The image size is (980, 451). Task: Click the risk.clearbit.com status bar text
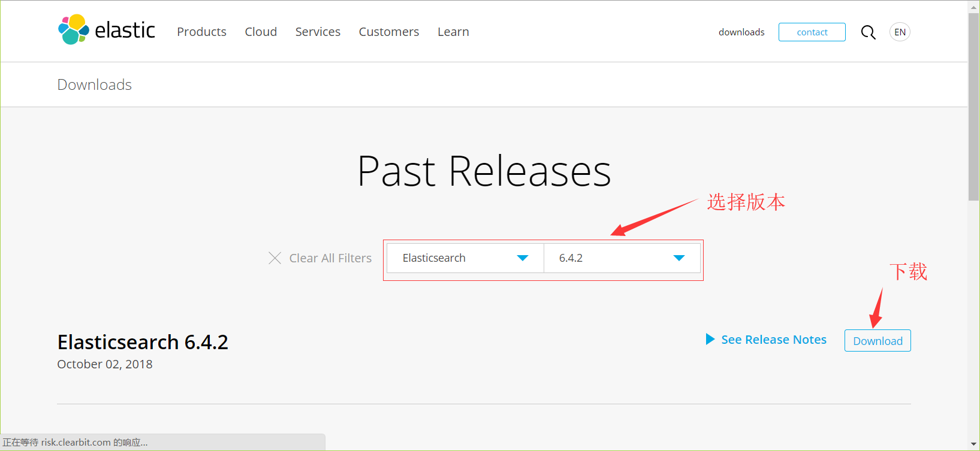coord(76,443)
